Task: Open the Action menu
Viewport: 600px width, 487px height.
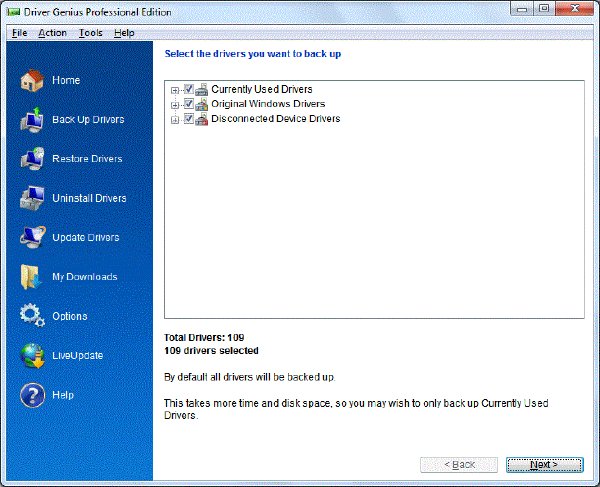Action: [52, 33]
